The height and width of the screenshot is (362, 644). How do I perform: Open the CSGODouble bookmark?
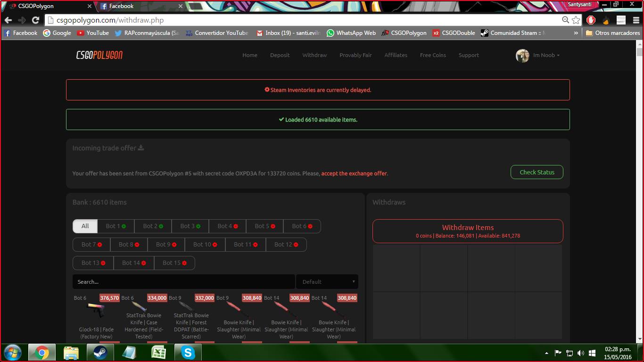coord(454,33)
